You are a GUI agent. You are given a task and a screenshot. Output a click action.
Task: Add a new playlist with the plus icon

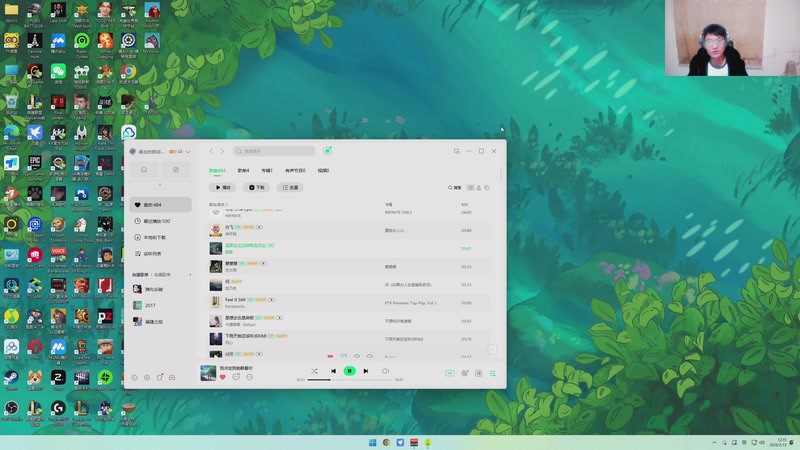[190, 274]
